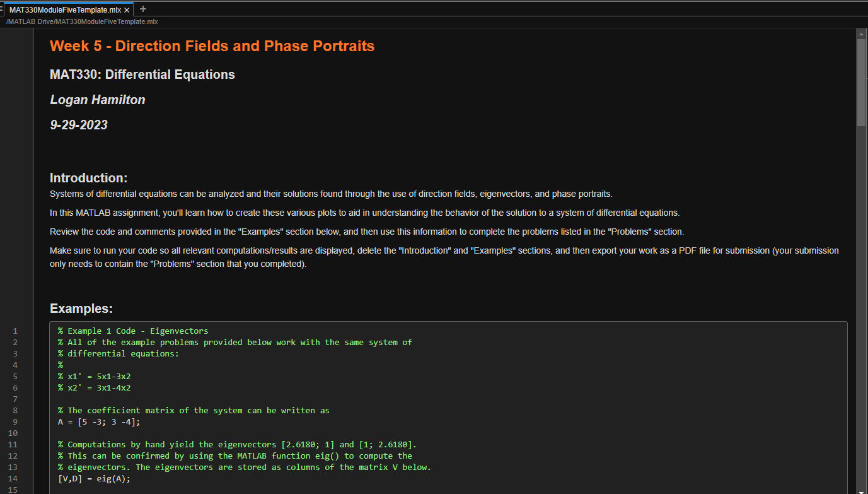The image size is (868, 494).
Task: Click the date 9-29-2023
Action: pyautogui.click(x=79, y=125)
